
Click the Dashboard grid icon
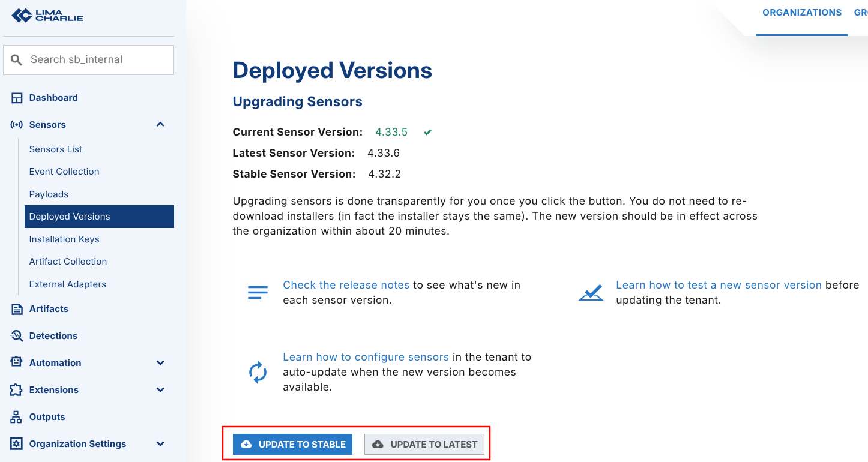(x=17, y=98)
